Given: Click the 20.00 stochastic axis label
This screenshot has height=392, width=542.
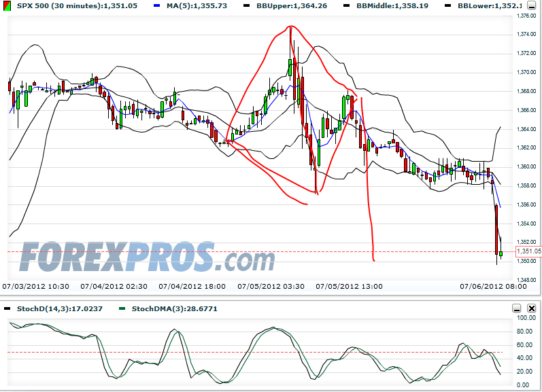Looking at the screenshot, I should click(524, 371).
